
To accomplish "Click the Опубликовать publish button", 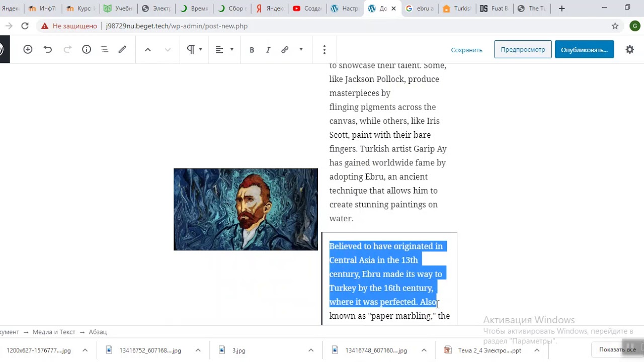I will (584, 49).
